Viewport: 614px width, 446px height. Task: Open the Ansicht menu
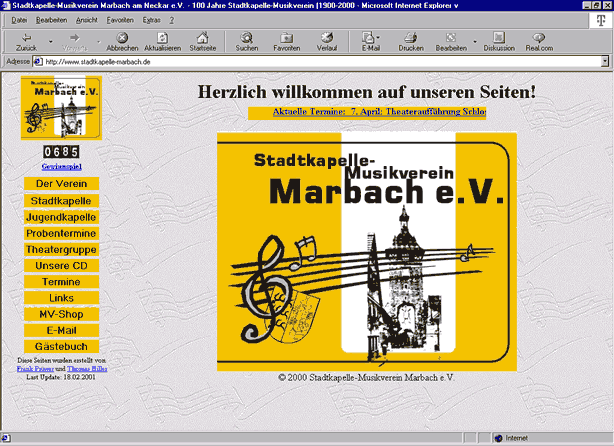86,20
